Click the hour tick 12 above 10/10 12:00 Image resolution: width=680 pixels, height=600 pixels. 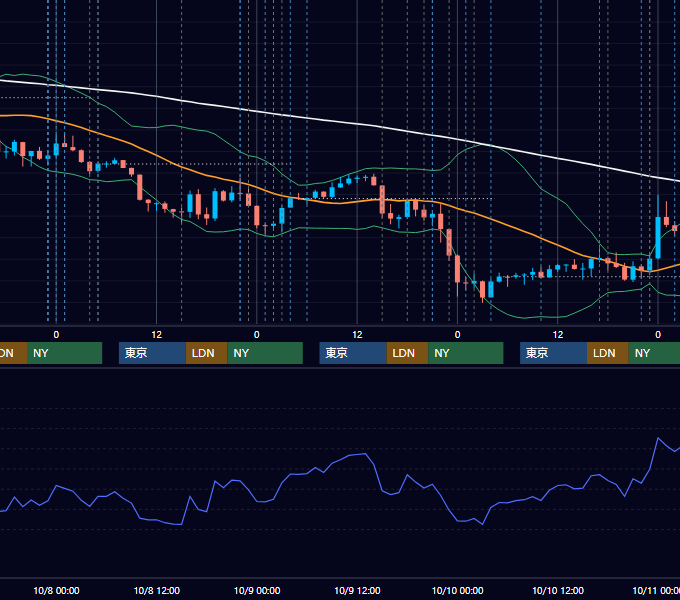point(558,335)
